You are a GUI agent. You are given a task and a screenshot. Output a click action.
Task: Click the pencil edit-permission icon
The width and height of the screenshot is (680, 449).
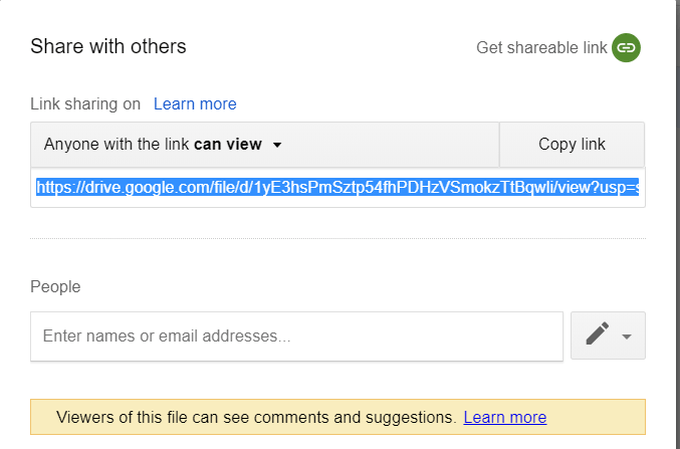[598, 333]
